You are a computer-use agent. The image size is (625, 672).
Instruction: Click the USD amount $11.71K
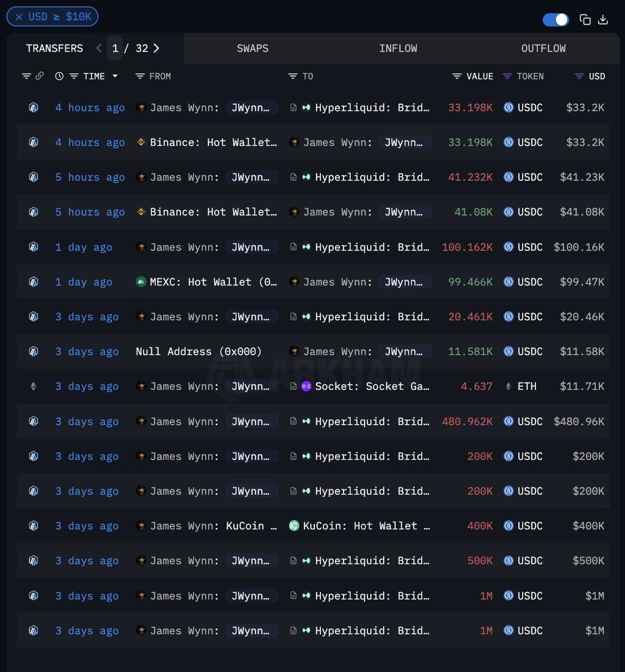tap(582, 386)
